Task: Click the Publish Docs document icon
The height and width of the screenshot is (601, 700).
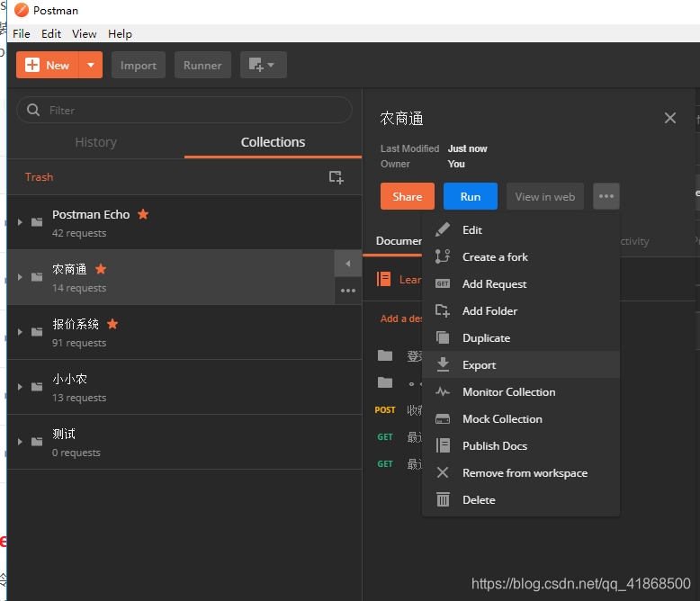Action: (x=443, y=445)
